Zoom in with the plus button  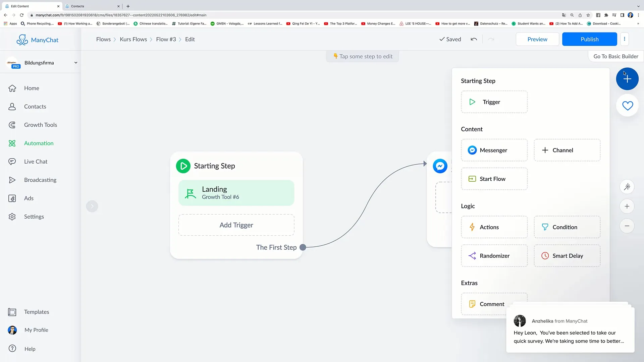pyautogui.click(x=627, y=206)
